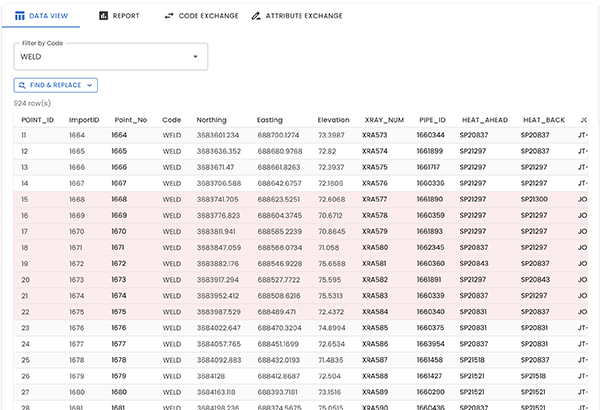Click PIPE_ID value 1660344

(x=430, y=135)
